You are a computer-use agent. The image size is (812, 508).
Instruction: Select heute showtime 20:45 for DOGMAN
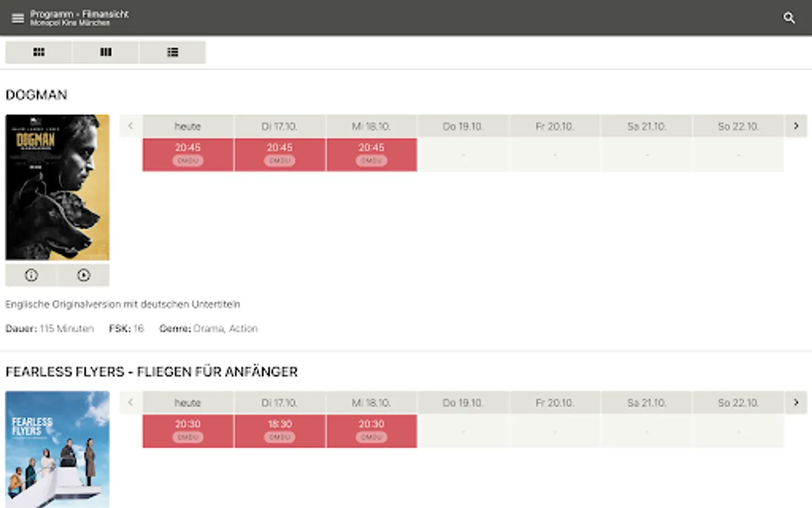click(187, 154)
